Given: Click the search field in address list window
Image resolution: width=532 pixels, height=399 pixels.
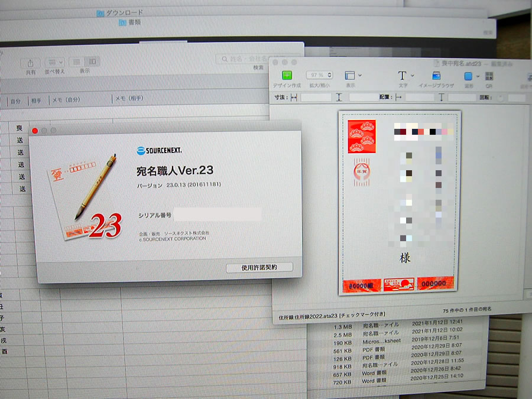Looking at the screenshot, I should [x=259, y=59].
